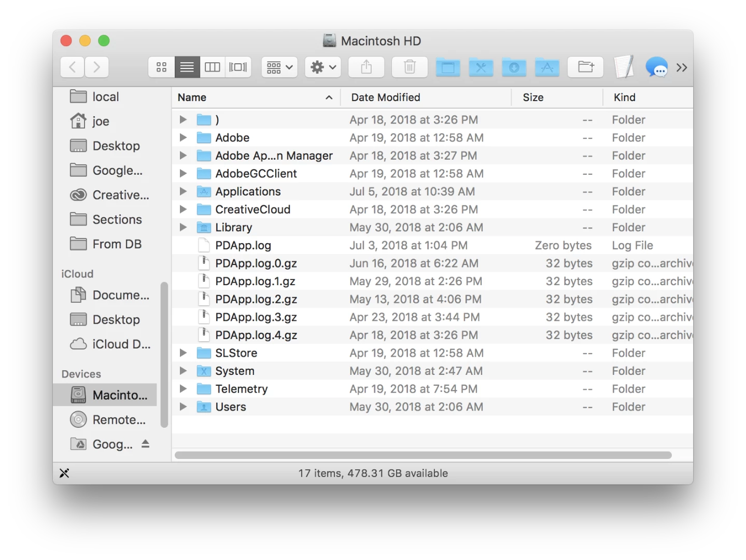Switch to list view
746x560 pixels.
pos(187,67)
